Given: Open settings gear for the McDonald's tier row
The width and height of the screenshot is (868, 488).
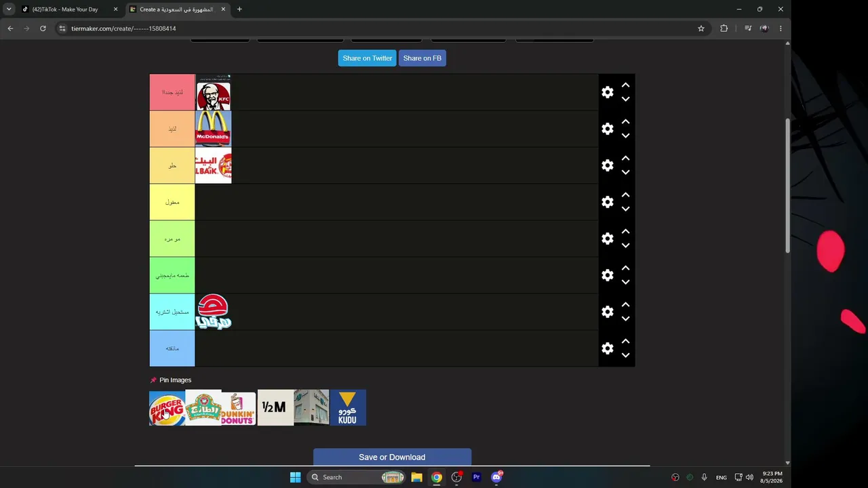Looking at the screenshot, I should [608, 129].
